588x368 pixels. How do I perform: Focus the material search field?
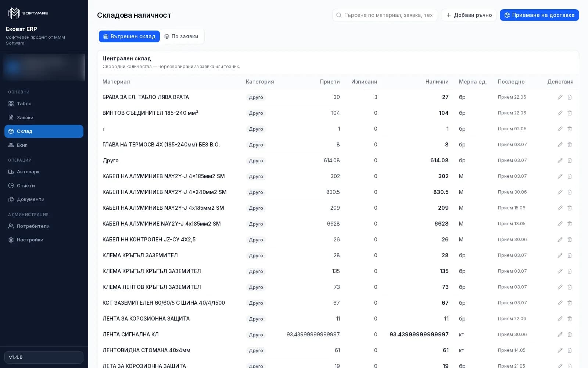385,15
